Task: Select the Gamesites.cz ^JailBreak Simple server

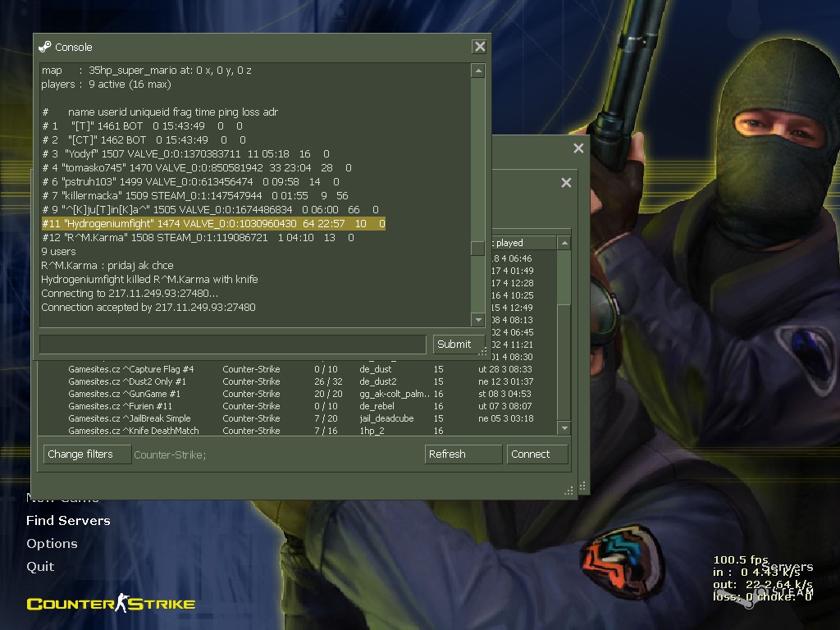Action: pos(297,418)
